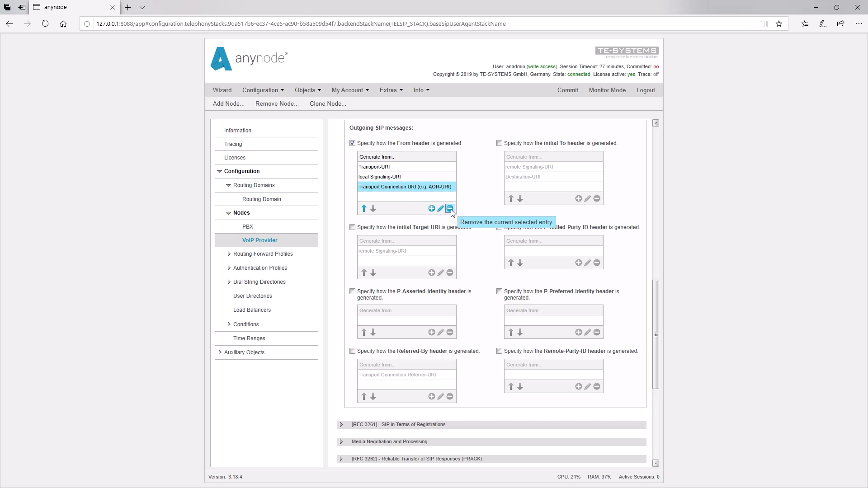Viewport: 868px width, 488px height.
Task: Enable the initial Target-URI checkbox
Action: [x=352, y=227]
